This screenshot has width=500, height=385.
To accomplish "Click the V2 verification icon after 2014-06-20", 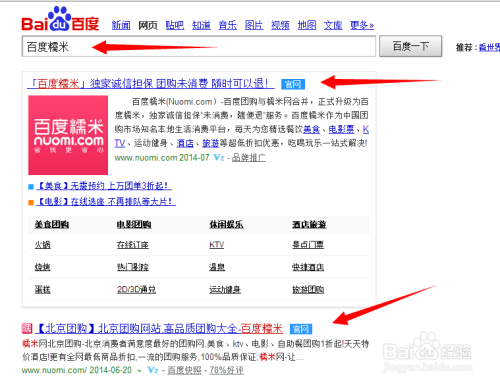I will [x=153, y=370].
